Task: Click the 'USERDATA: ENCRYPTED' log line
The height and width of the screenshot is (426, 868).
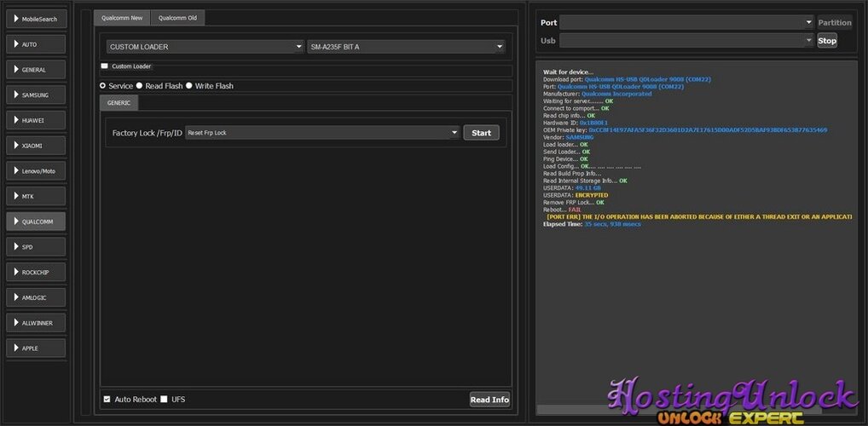Action: pos(576,195)
